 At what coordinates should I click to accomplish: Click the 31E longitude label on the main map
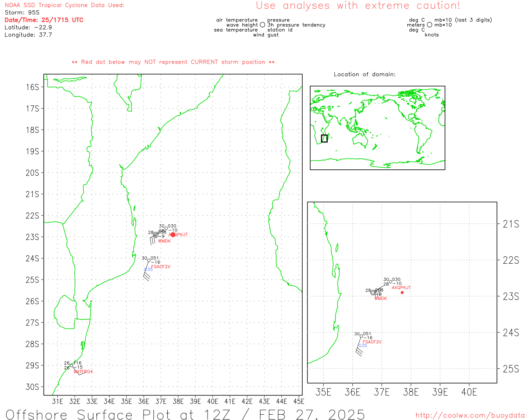(x=57, y=401)
